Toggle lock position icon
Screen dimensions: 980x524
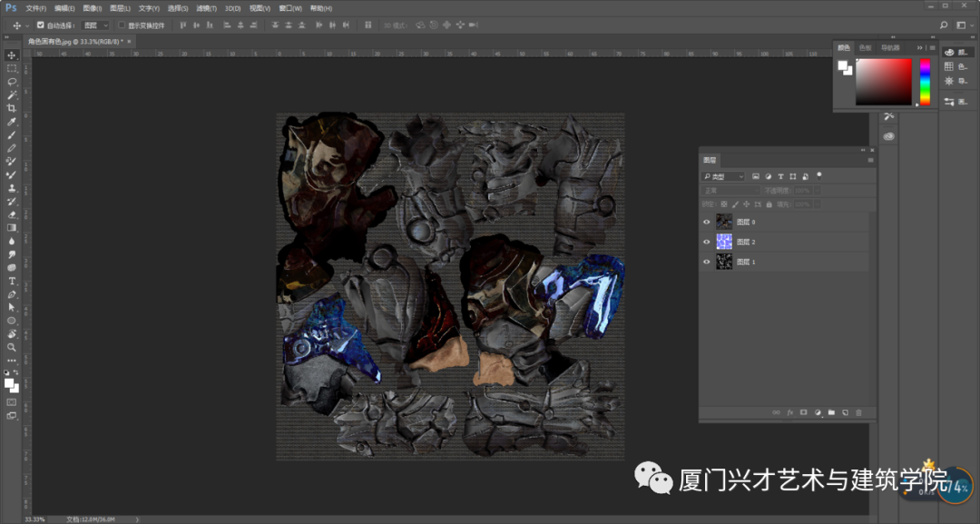[746, 204]
